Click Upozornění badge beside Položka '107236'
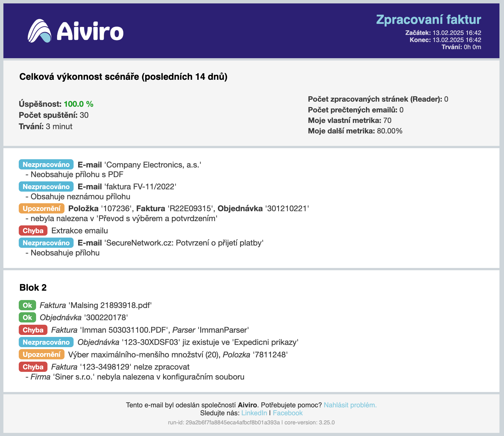Screen dimensions: 504x436 (41, 208)
